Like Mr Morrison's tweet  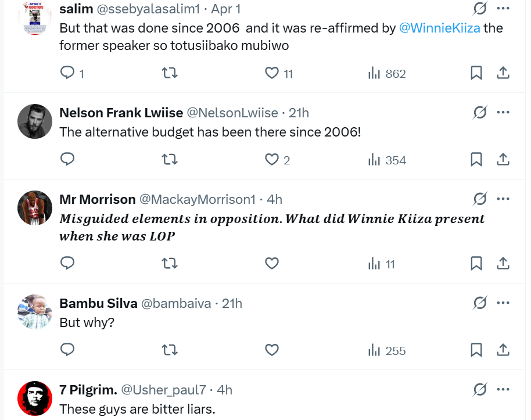click(x=272, y=264)
